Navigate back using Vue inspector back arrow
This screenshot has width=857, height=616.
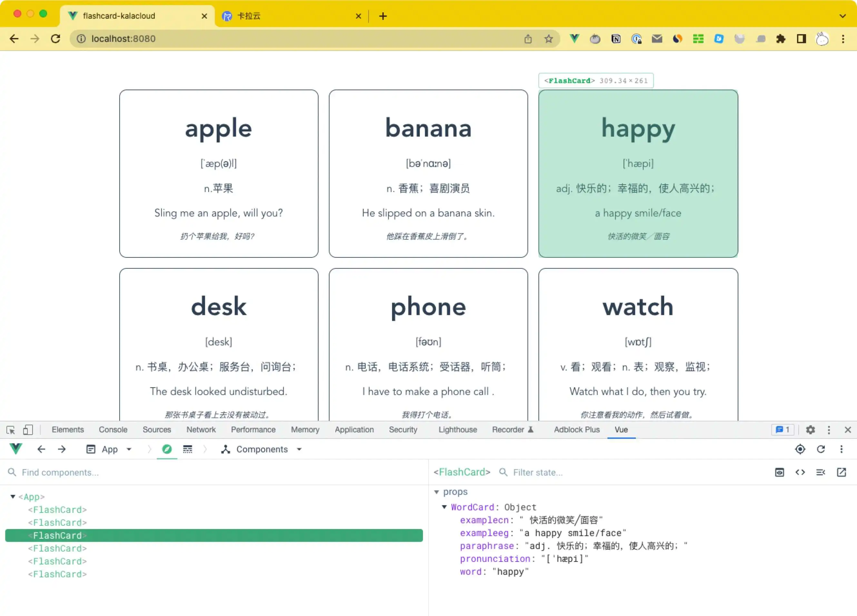point(42,449)
